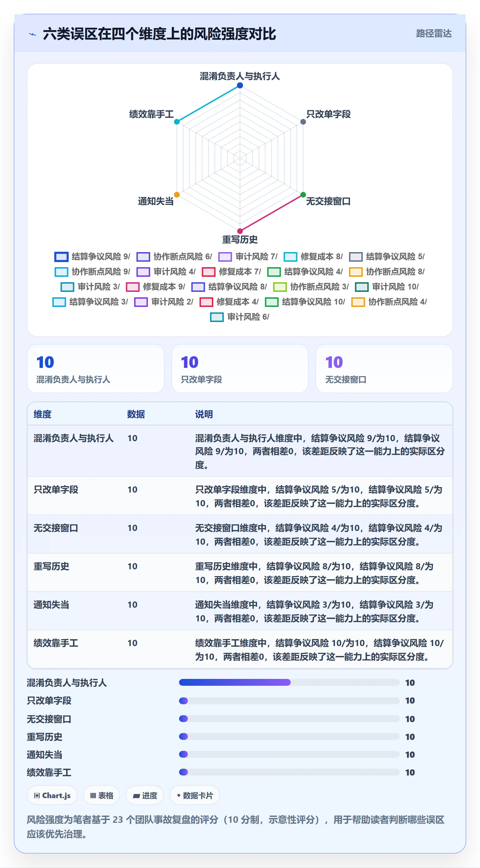
Task: Select the blue radar point for 混淆负责人与执行人
Action: [240, 85]
